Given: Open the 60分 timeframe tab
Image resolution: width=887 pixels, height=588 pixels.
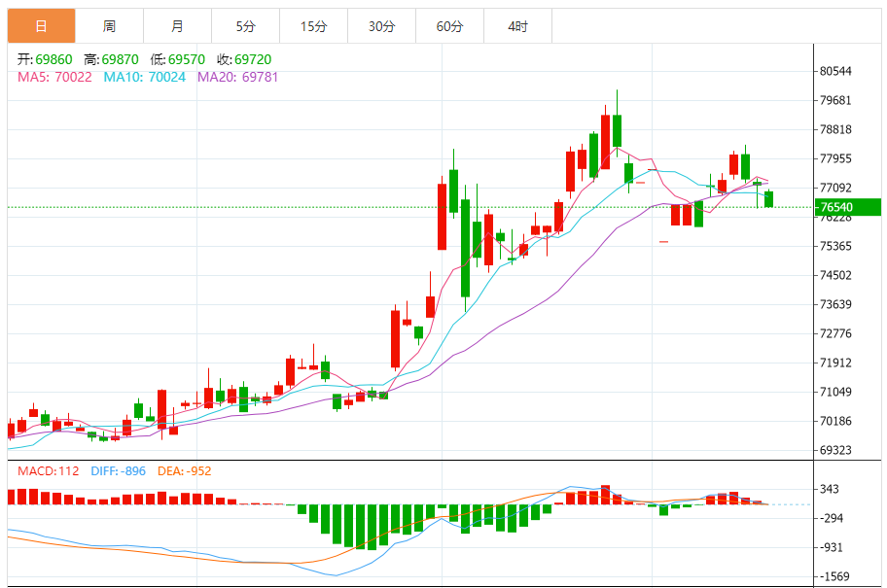Looking at the screenshot, I should coord(449,26).
